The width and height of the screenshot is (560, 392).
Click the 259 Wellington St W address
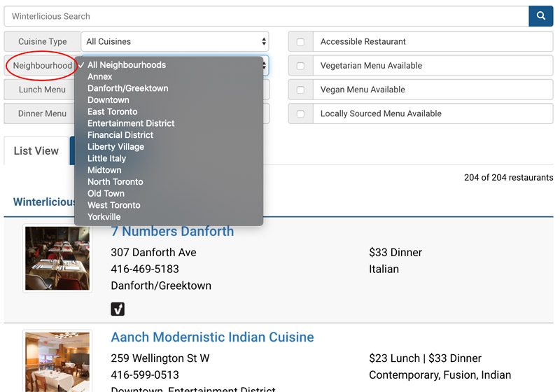[x=160, y=358]
